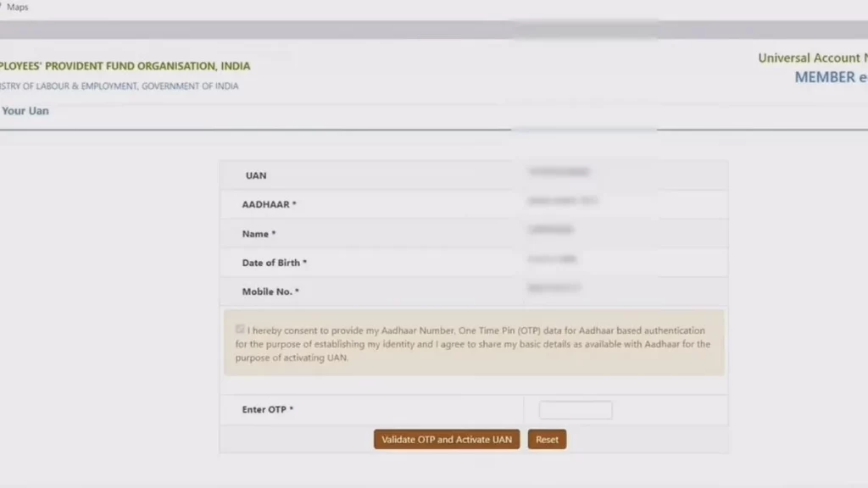Click the Universal Account Number header text
The height and width of the screenshot is (488, 868).
(812, 58)
